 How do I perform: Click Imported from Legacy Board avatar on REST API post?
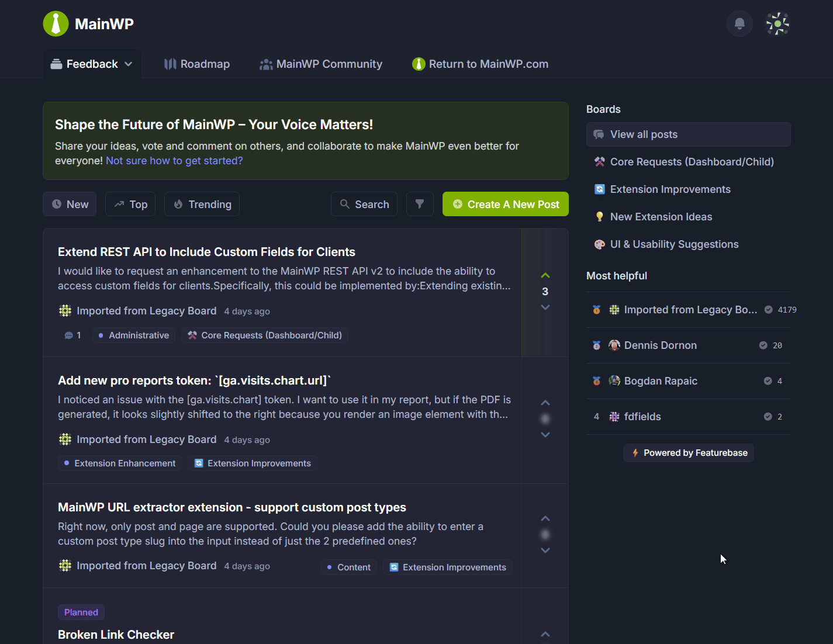(65, 311)
